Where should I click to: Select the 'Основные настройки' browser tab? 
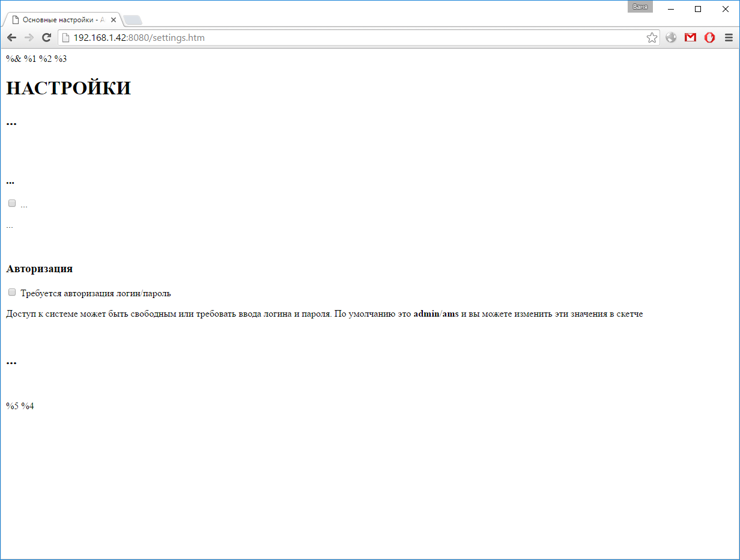coord(62,20)
